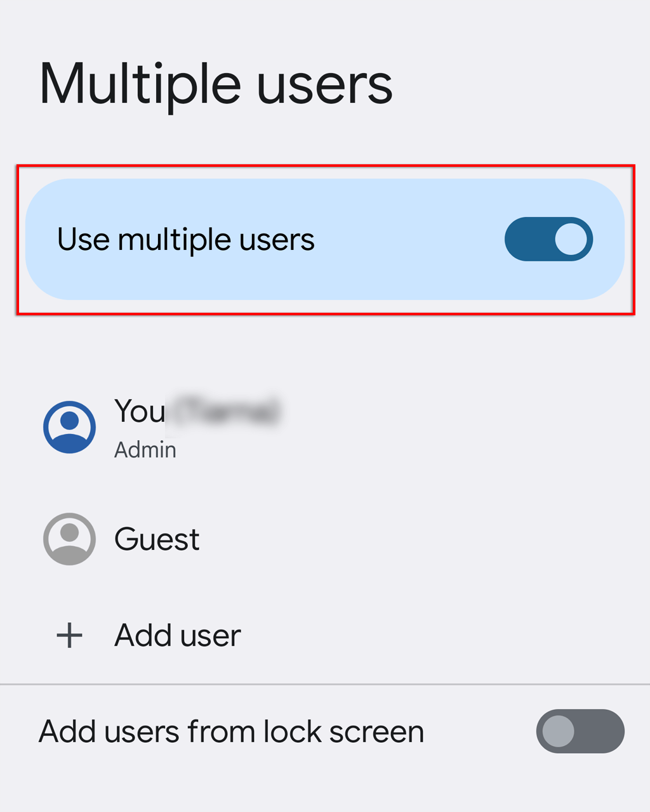This screenshot has height=812, width=650.
Task: Tap the gray knob of the lock screen switch
Action: [559, 731]
